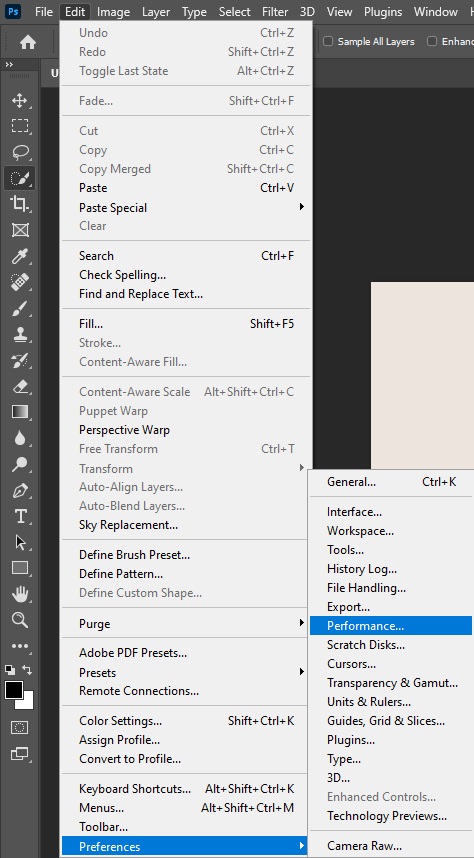Select the Dodge tool
474x858 pixels.
(x=20, y=464)
